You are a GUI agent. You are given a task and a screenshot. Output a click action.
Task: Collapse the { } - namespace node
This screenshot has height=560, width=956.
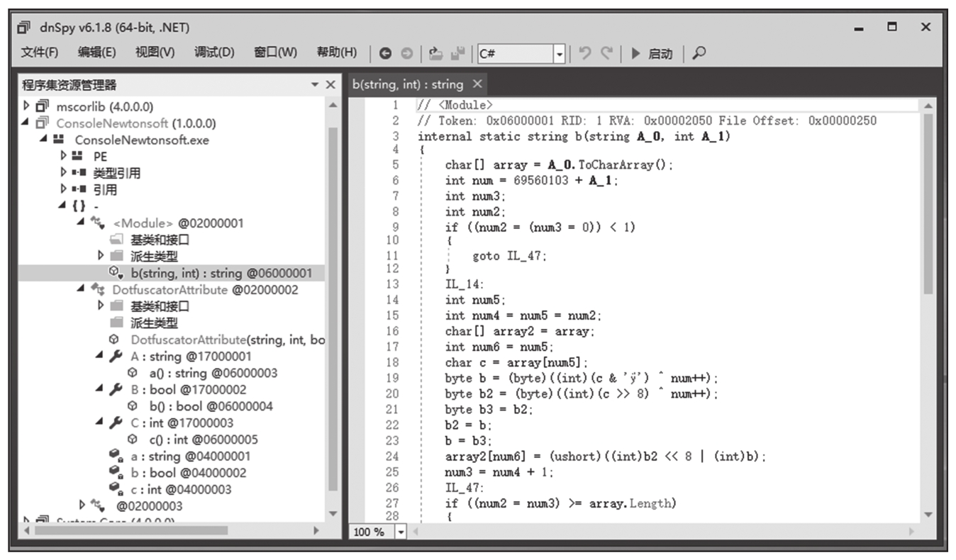tap(61, 206)
